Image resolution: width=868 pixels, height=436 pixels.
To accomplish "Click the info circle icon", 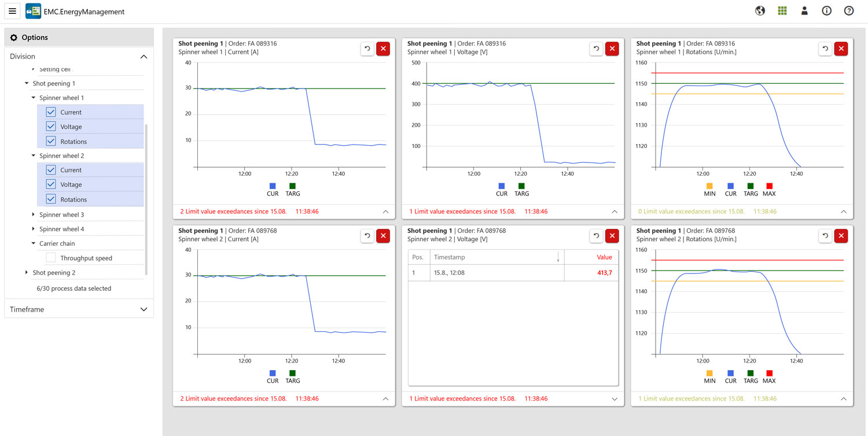I will (x=826, y=11).
